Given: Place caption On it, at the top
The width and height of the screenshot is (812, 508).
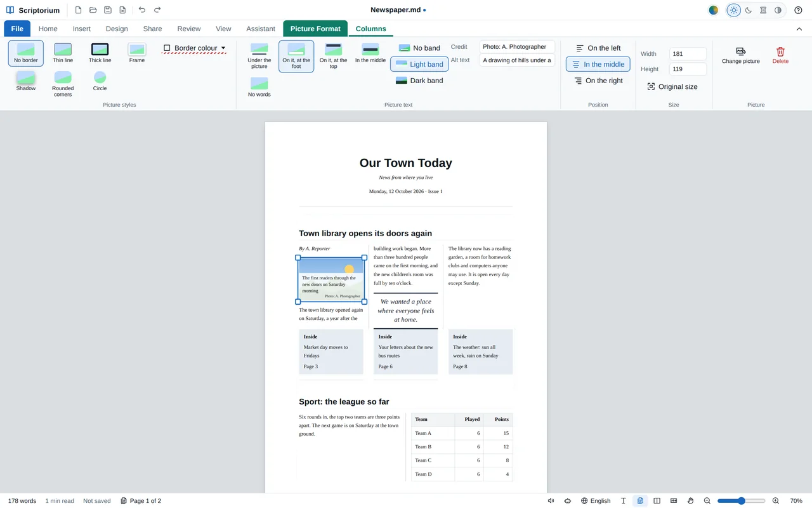Looking at the screenshot, I should [333, 57].
